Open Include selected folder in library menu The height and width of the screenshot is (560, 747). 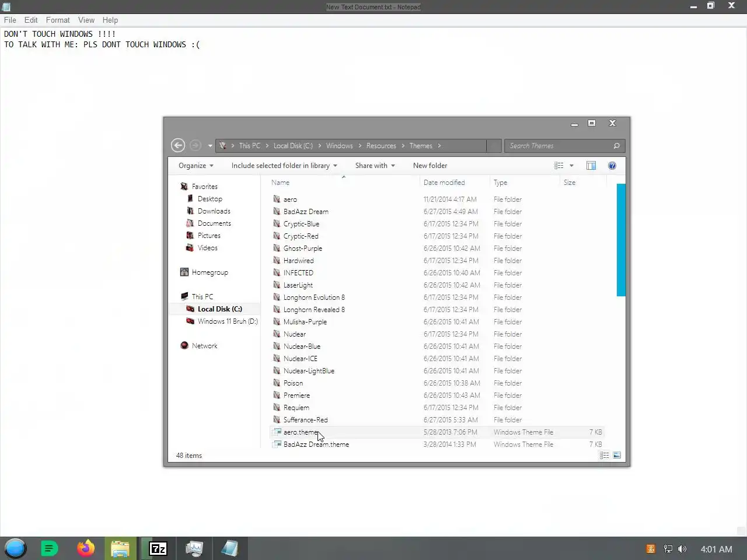pos(284,166)
